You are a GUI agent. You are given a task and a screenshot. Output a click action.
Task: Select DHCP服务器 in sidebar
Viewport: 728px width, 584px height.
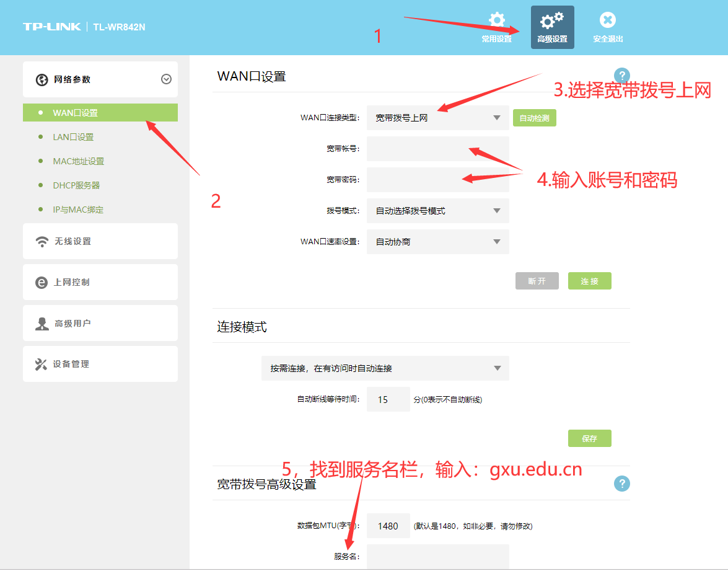click(76, 185)
